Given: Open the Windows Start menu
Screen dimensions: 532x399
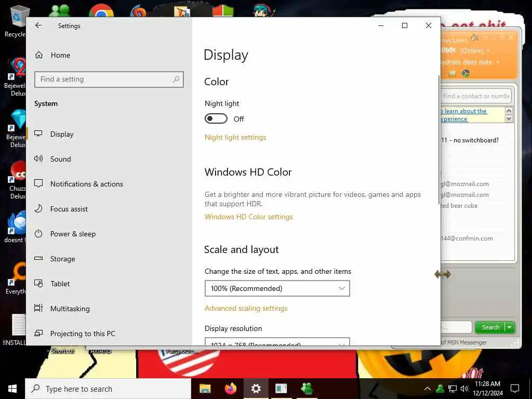Looking at the screenshot, I should 12,389.
